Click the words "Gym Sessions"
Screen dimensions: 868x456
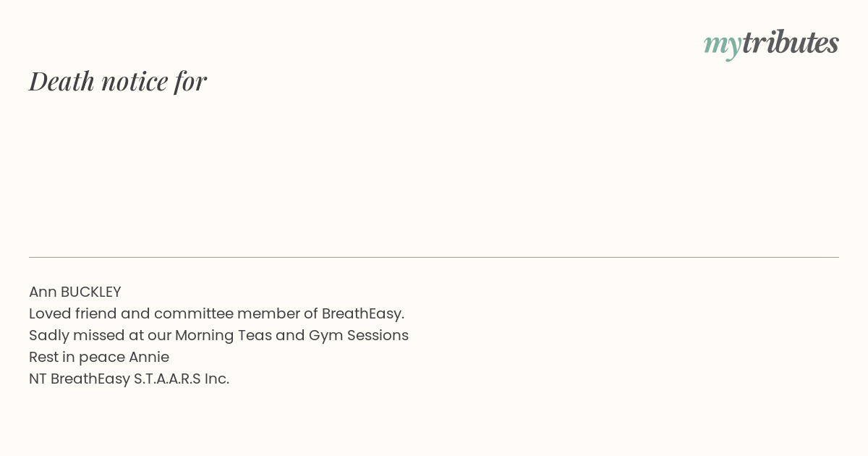point(359,335)
